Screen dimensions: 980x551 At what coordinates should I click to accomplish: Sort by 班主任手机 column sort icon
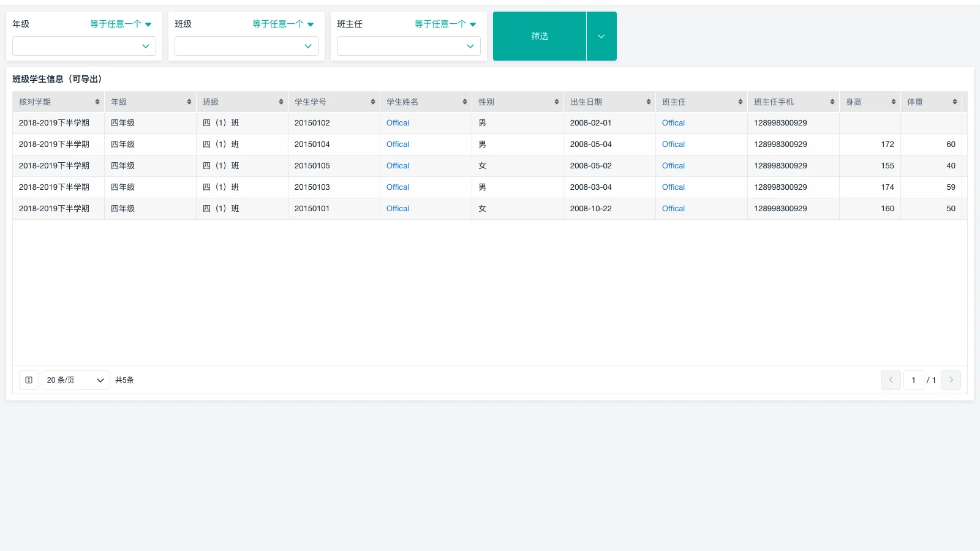[x=832, y=102]
